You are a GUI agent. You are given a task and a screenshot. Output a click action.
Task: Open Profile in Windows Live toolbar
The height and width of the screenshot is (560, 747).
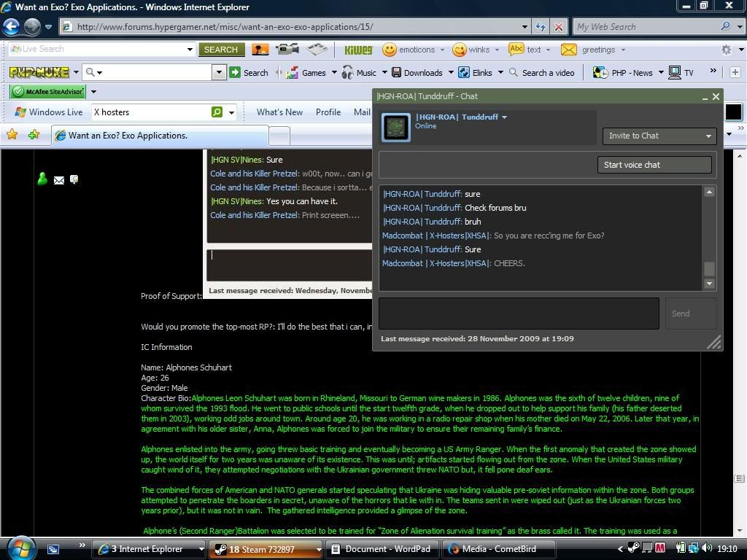click(x=328, y=112)
